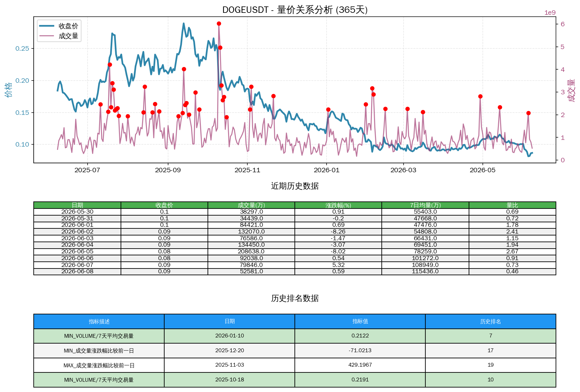Click the 1e9 scale notation above right axis
The width and height of the screenshot is (580, 392).
click(550, 13)
